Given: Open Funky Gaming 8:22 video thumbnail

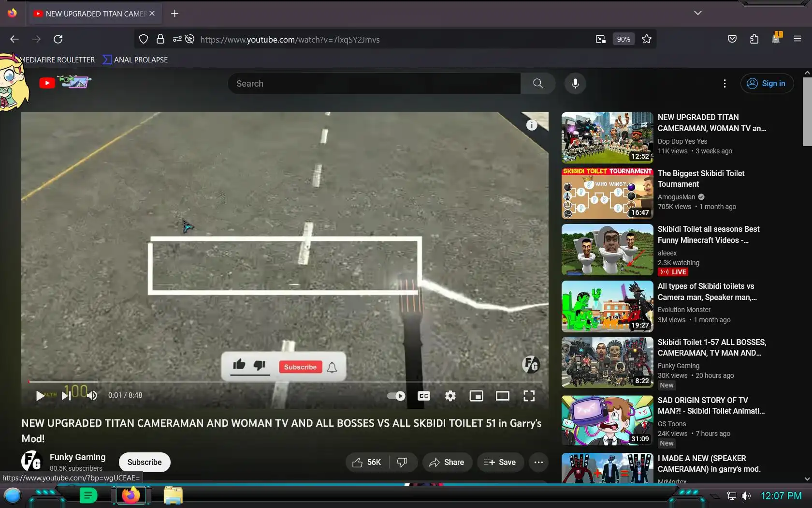Looking at the screenshot, I should click(607, 362).
